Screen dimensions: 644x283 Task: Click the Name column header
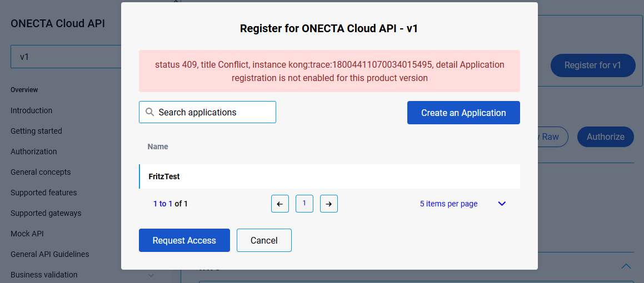[x=158, y=146]
